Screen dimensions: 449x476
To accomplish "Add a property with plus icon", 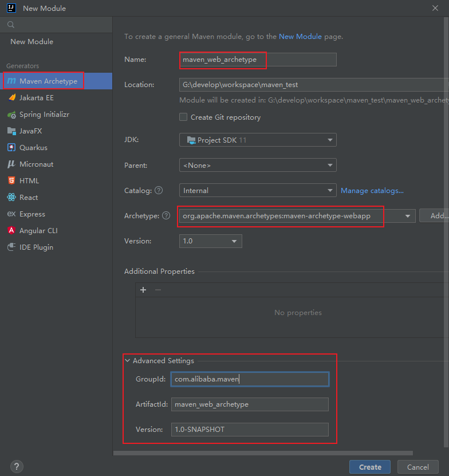I will [x=143, y=290].
